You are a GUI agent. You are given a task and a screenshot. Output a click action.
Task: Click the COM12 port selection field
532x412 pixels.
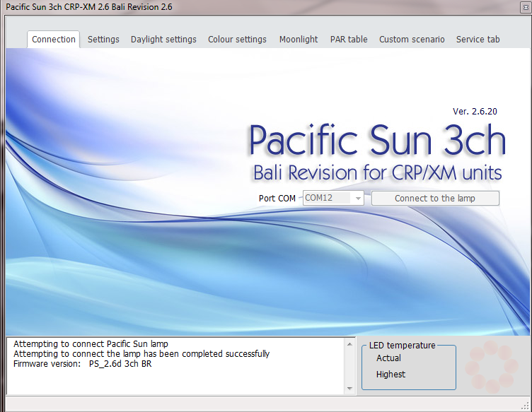click(x=328, y=199)
